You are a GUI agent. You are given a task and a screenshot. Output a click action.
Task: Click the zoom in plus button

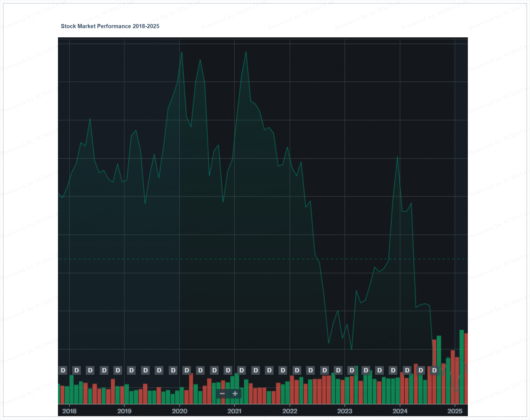pos(235,394)
